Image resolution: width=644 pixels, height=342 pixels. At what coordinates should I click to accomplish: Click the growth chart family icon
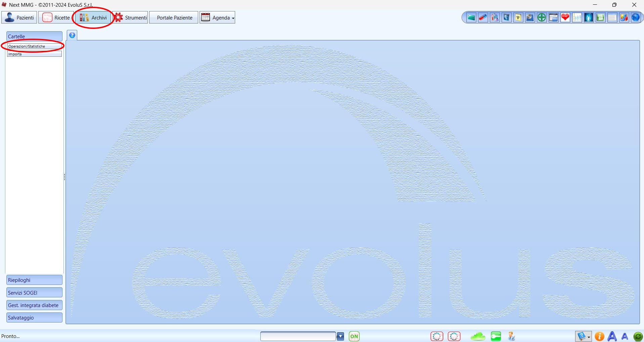point(577,17)
